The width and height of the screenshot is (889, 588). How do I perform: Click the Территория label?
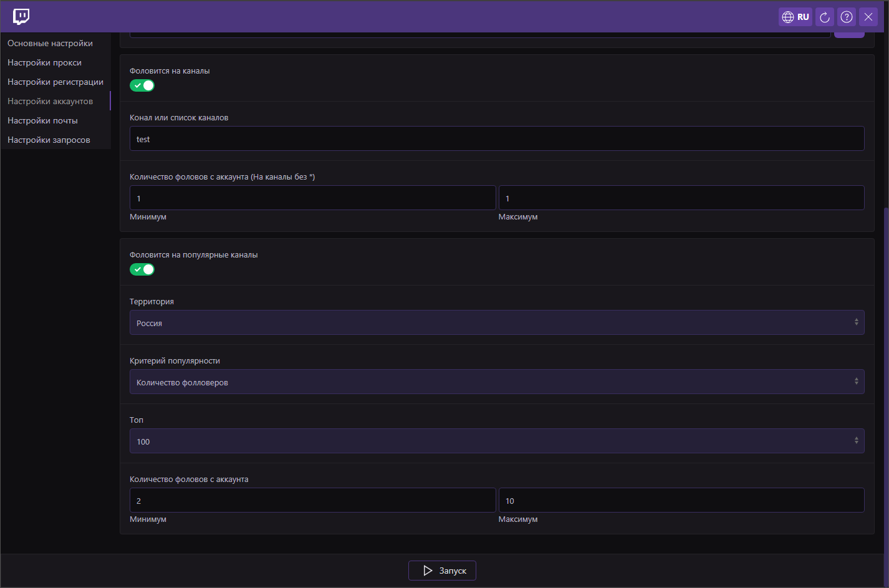click(151, 301)
